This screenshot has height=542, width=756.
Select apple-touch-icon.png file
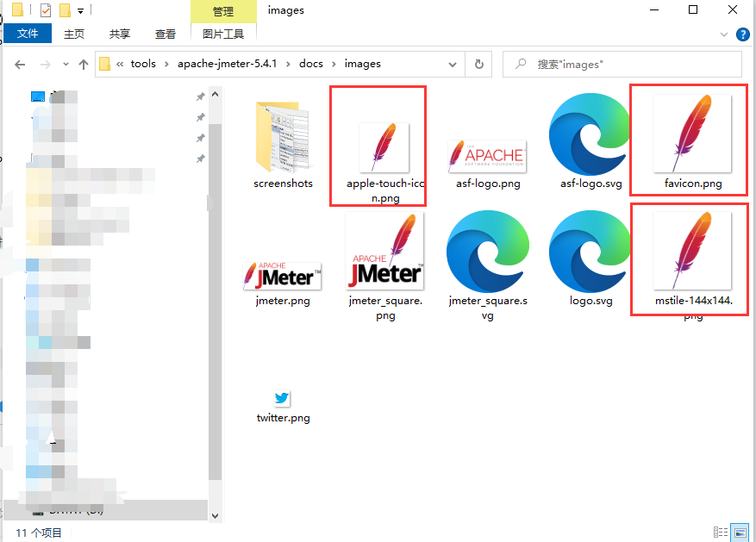point(385,162)
